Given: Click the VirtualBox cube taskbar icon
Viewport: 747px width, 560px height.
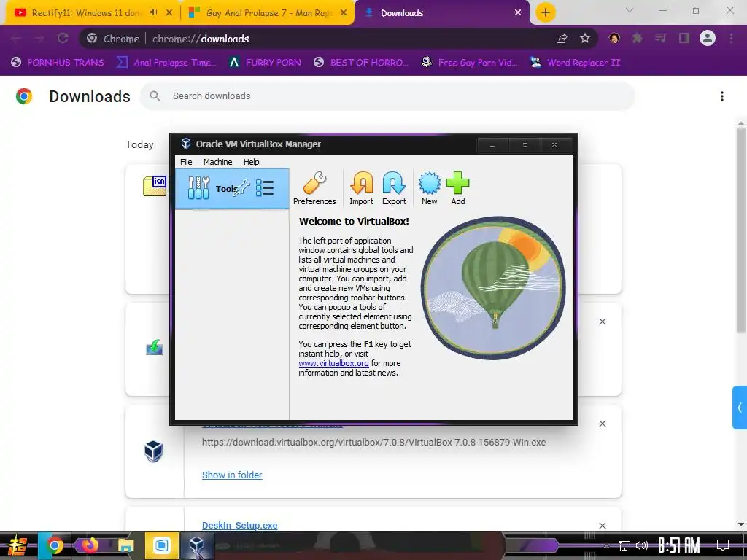Looking at the screenshot, I should tap(196, 545).
